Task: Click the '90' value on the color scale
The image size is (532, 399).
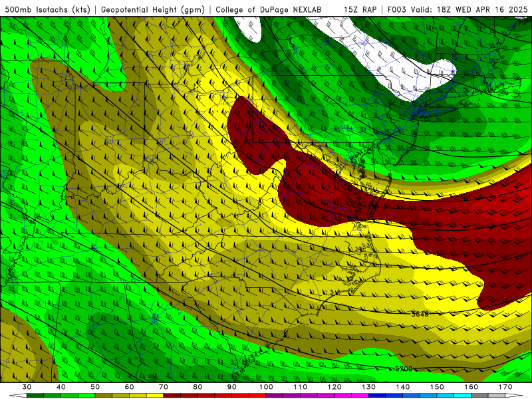Action: coord(231,387)
